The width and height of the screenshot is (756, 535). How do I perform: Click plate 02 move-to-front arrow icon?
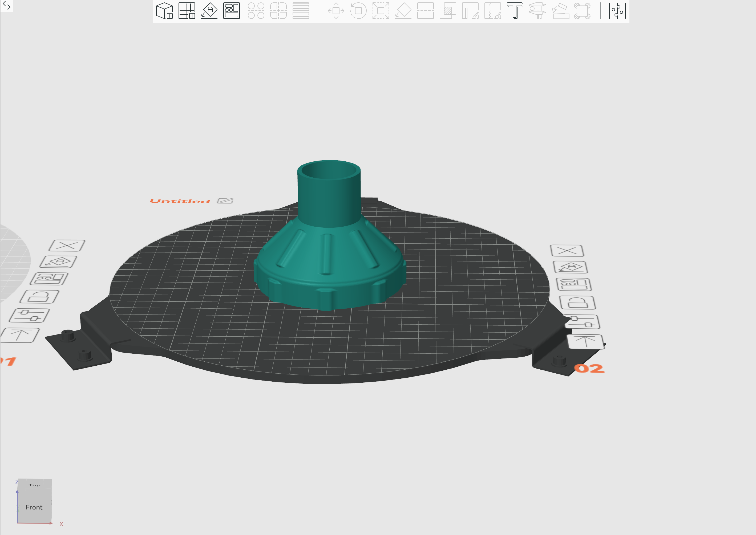586,342
